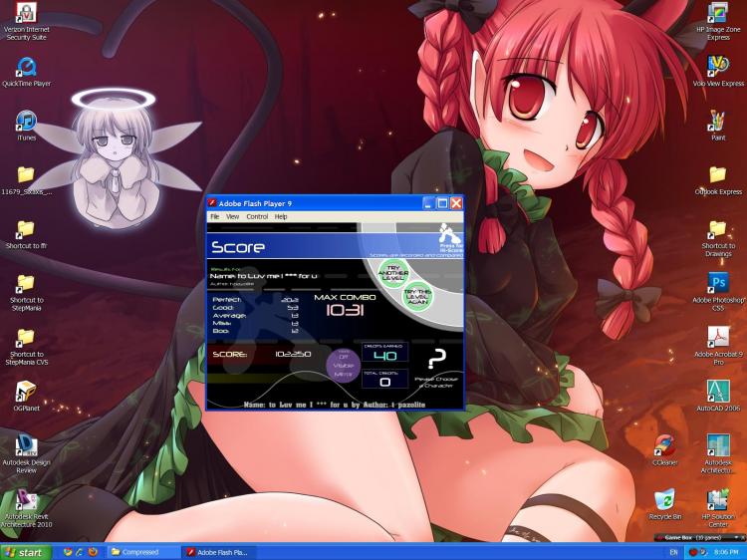Open iTunes desktop shortcut
The width and height of the screenshot is (747, 560).
pos(26,126)
